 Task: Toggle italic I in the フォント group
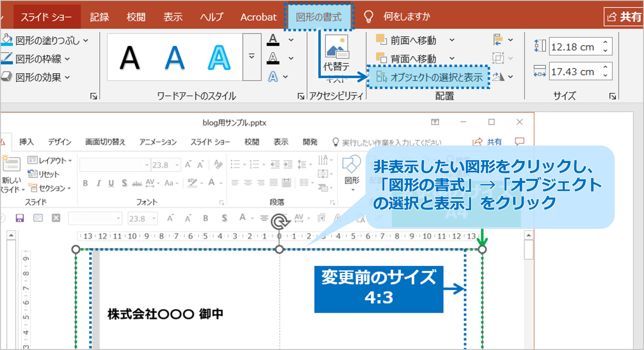click(x=99, y=183)
